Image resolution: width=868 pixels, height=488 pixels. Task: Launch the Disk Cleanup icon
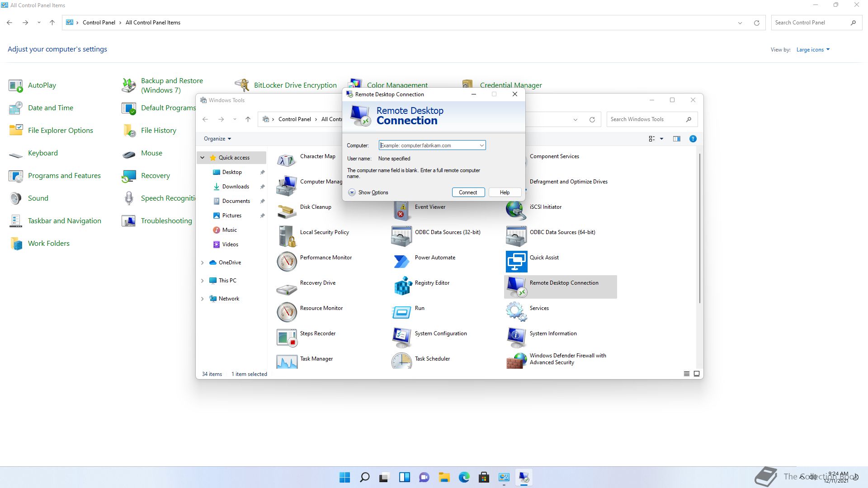click(x=287, y=211)
